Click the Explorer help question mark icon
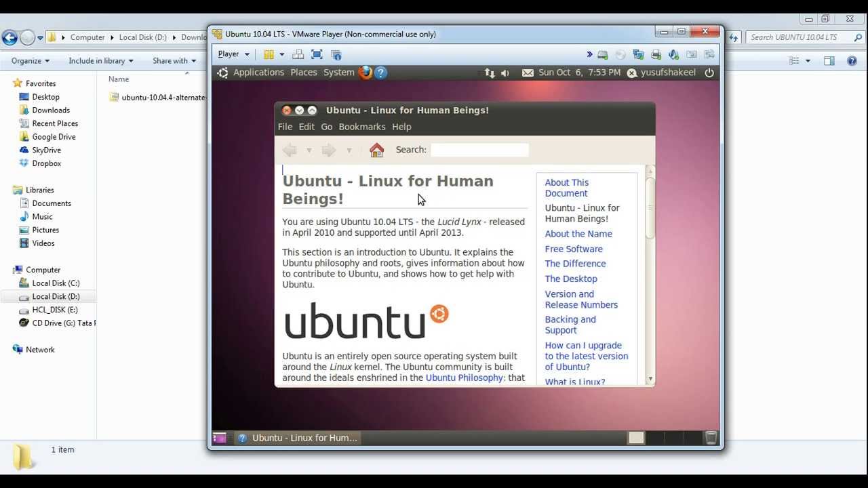This screenshot has width=868, height=488. point(852,61)
